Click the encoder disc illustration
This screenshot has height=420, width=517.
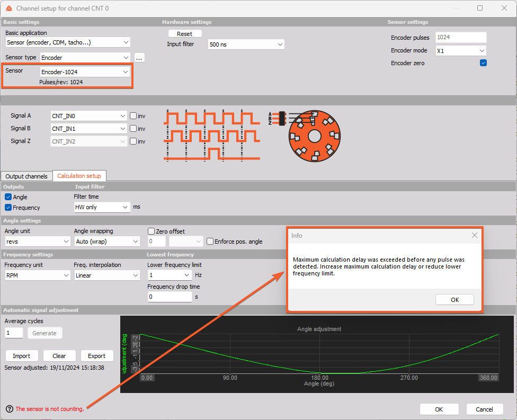[x=315, y=136]
